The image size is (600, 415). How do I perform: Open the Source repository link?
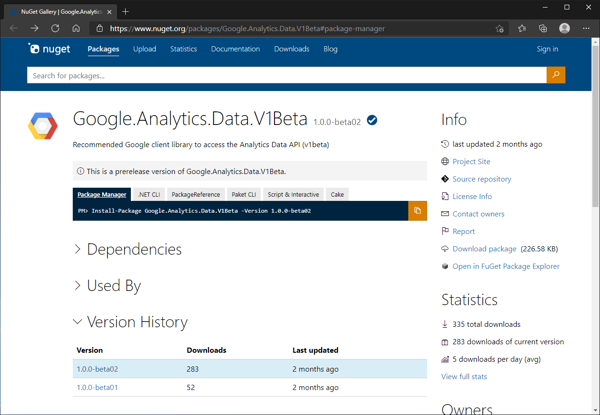click(481, 179)
